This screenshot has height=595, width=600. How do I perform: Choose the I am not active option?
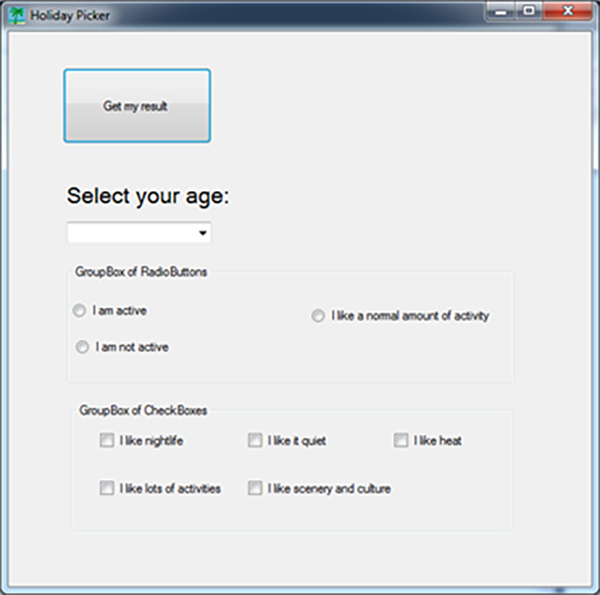click(x=82, y=347)
